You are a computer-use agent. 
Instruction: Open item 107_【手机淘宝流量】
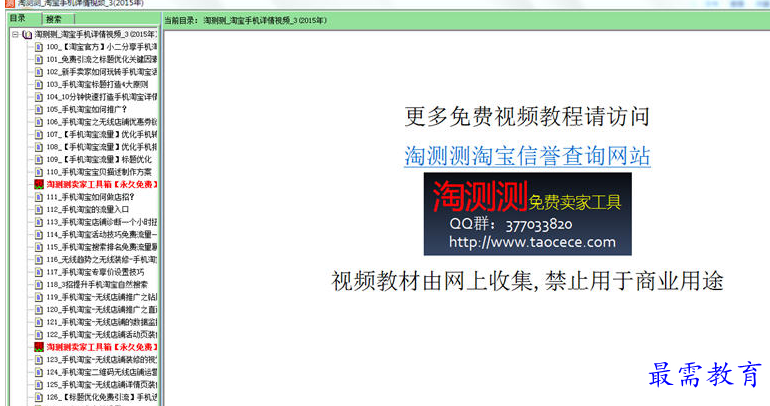pyautogui.click(x=102, y=135)
